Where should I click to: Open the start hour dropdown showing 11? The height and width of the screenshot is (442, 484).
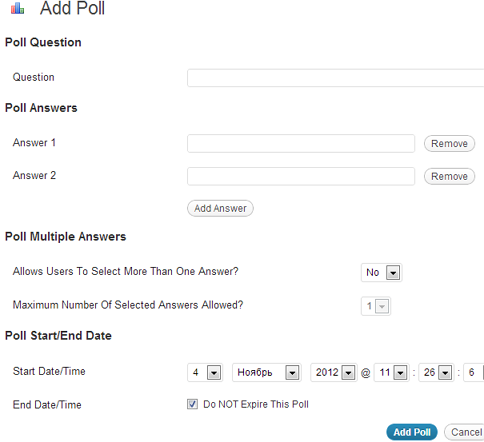click(392, 372)
